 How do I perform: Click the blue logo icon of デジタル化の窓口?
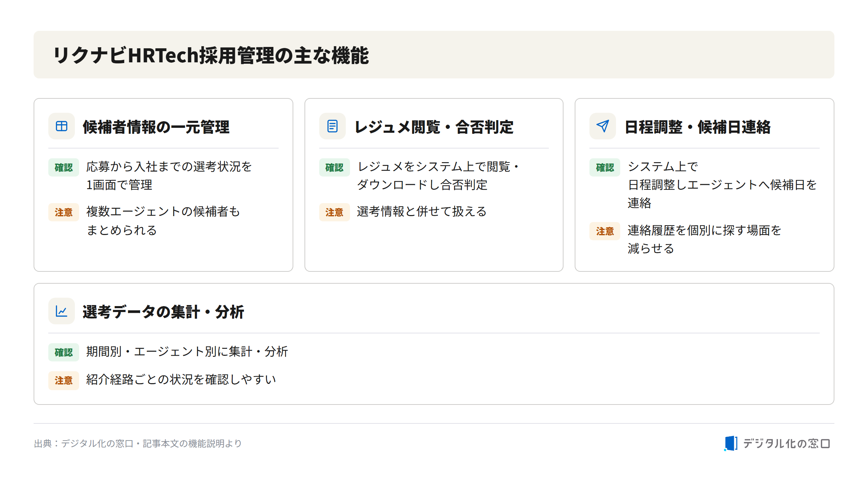731,443
